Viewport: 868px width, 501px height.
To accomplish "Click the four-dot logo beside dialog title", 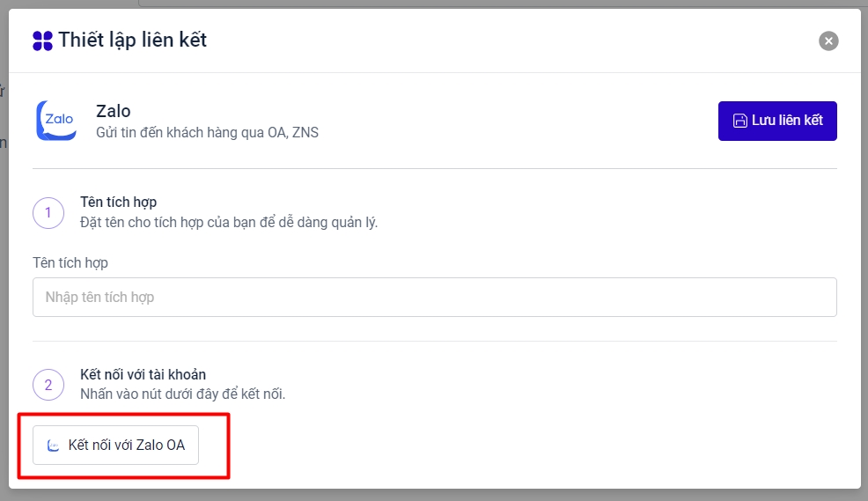I will pyautogui.click(x=42, y=41).
